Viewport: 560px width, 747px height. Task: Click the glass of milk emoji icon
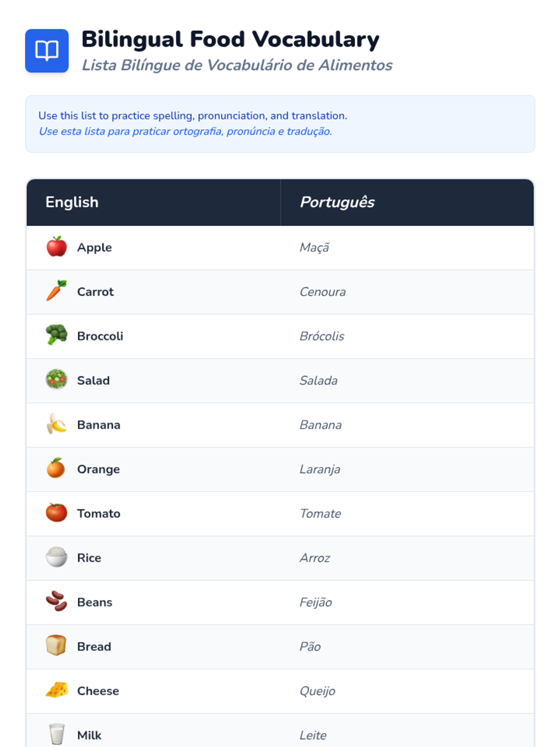pyautogui.click(x=56, y=734)
